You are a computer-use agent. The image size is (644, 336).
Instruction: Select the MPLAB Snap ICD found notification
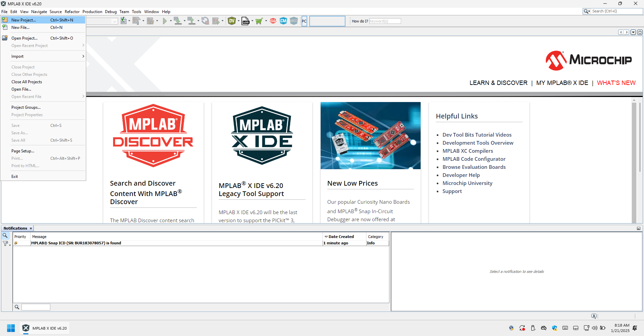coord(201,243)
